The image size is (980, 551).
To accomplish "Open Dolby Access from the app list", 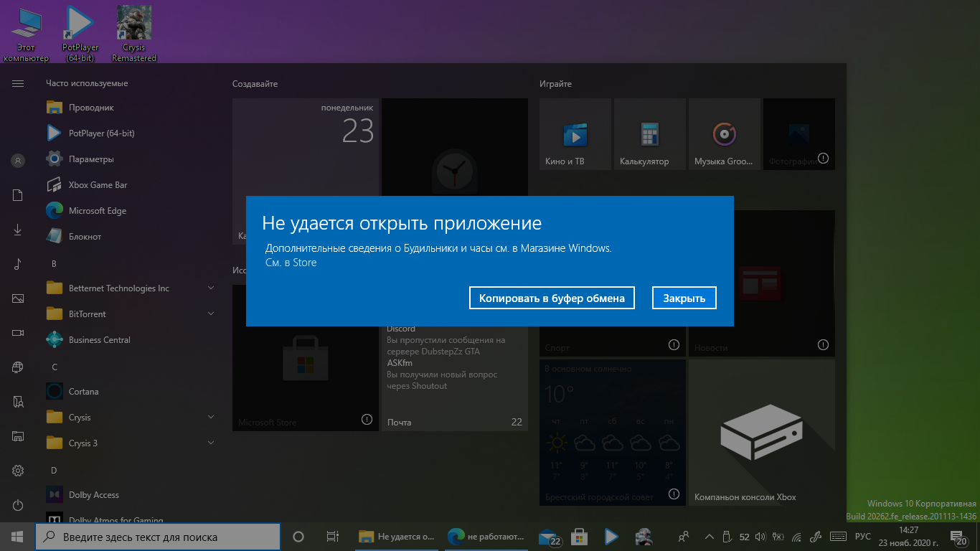I will (x=130, y=495).
